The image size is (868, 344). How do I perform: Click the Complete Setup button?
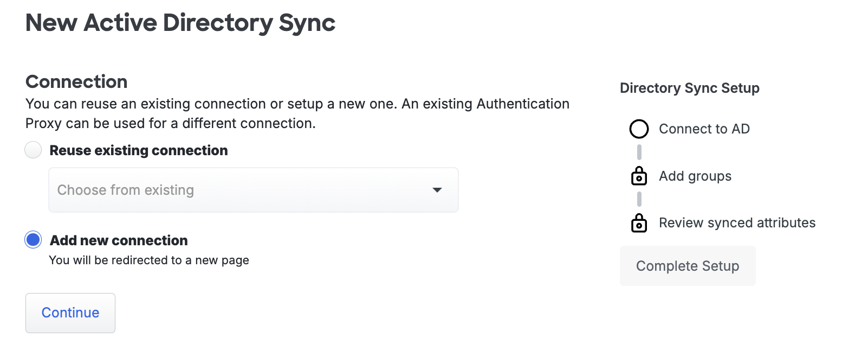coord(688,266)
